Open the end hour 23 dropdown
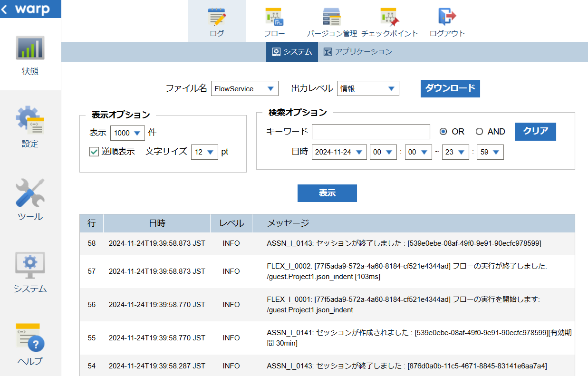The height and width of the screenshot is (376, 588). [x=455, y=152]
